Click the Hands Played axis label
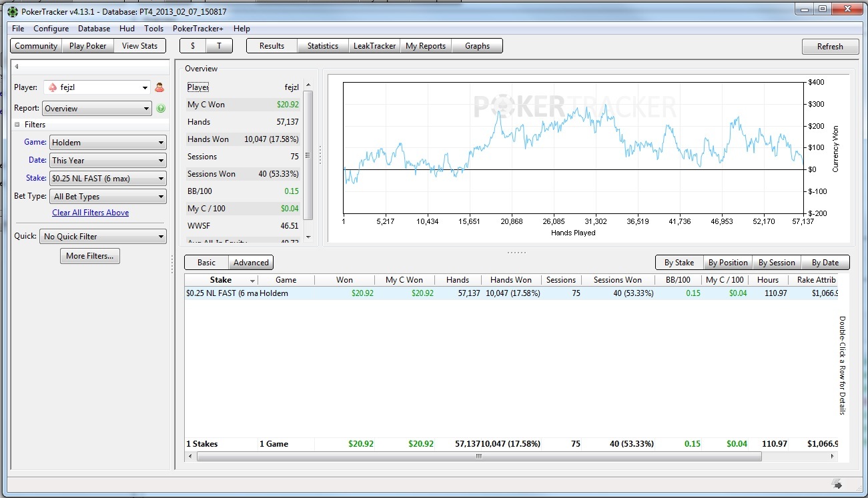This screenshot has width=868, height=498. tap(573, 233)
